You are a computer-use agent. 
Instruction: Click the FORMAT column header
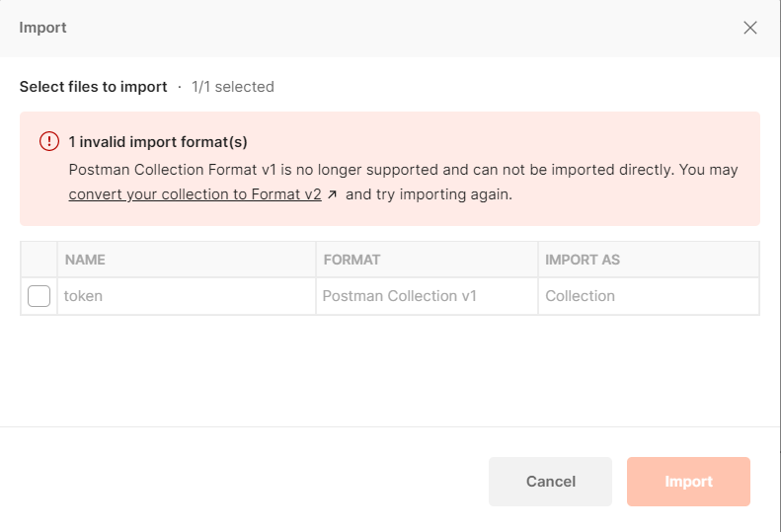351,260
